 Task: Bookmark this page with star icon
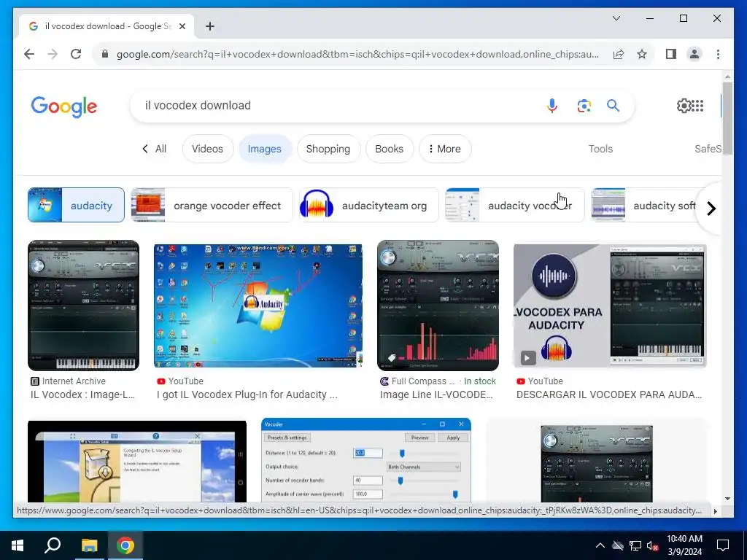pos(642,54)
